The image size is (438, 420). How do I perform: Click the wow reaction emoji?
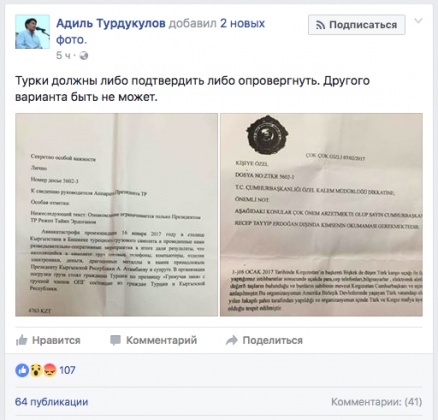[36, 370]
